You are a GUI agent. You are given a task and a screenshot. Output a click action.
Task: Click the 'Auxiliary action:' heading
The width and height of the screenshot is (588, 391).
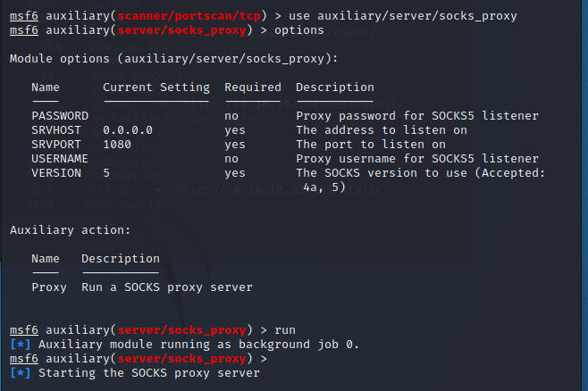(70, 230)
